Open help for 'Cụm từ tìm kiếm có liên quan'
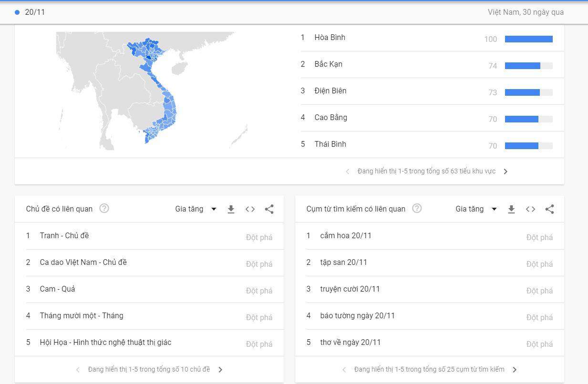The height and width of the screenshot is (384, 588). (417, 209)
